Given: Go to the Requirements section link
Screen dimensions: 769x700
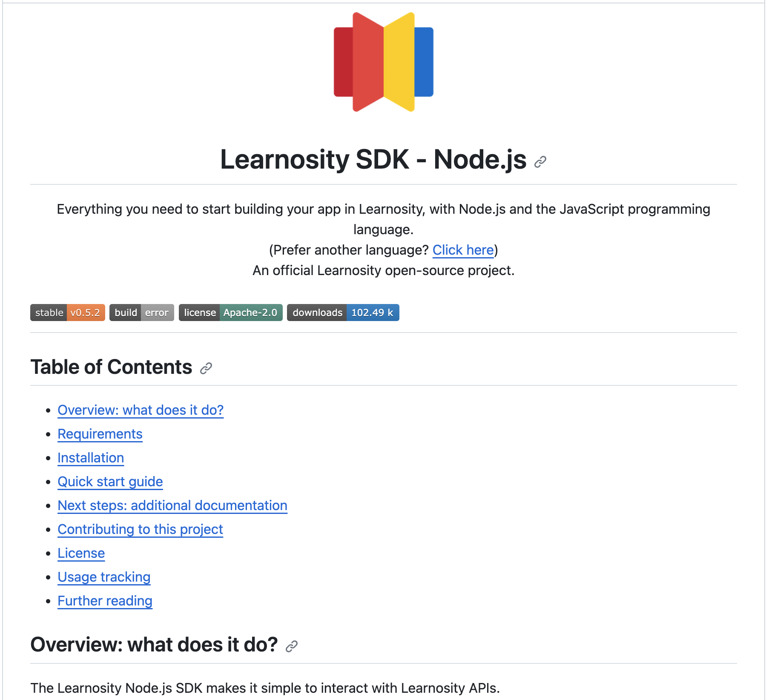Looking at the screenshot, I should 100,434.
